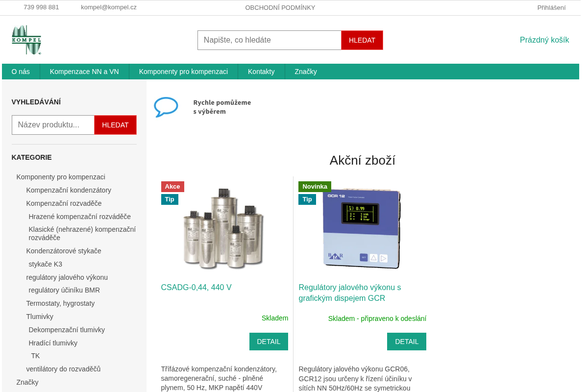Open the 'Hradící tlumivky' category

click(x=53, y=343)
